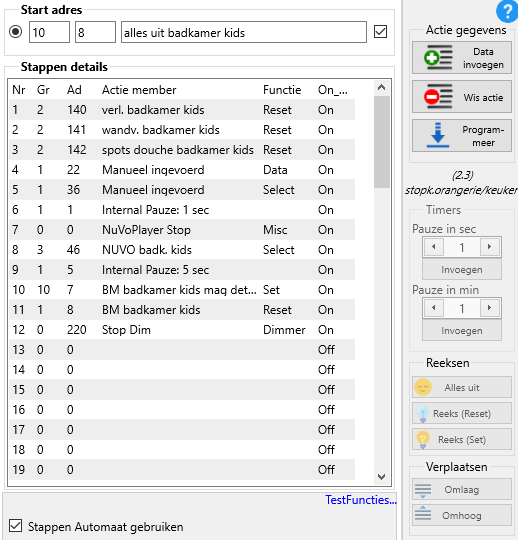This screenshot has height=540, width=518.
Task: Click Invoegen under Pauze in sec
Action: pyautogui.click(x=462, y=270)
